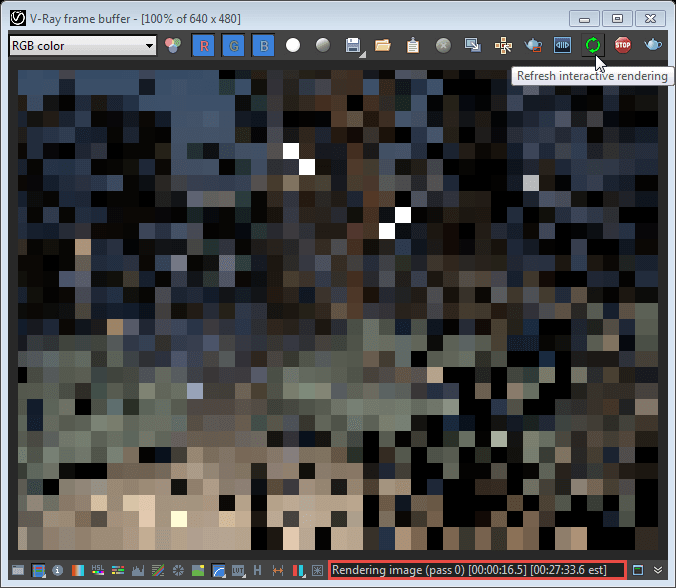
Task: Toggle the LUT color correction button
Action: 239,570
